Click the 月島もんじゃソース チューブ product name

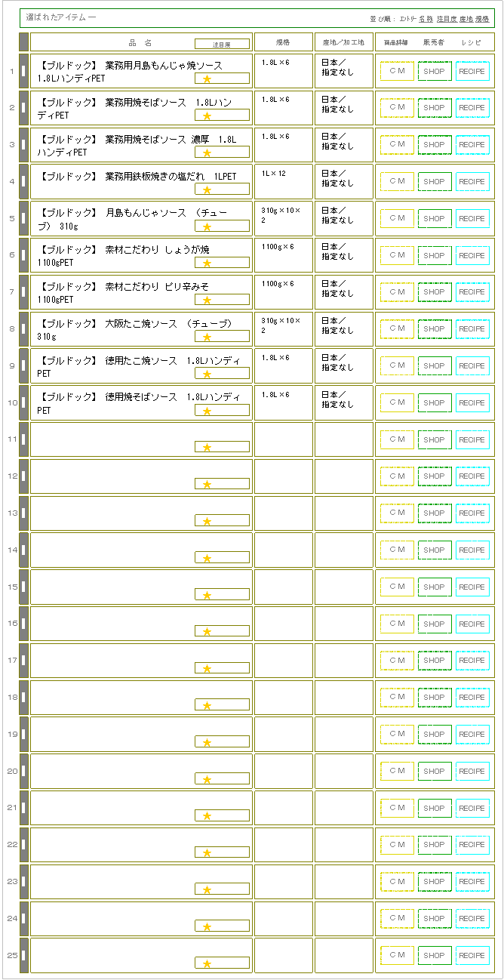pyautogui.click(x=133, y=220)
